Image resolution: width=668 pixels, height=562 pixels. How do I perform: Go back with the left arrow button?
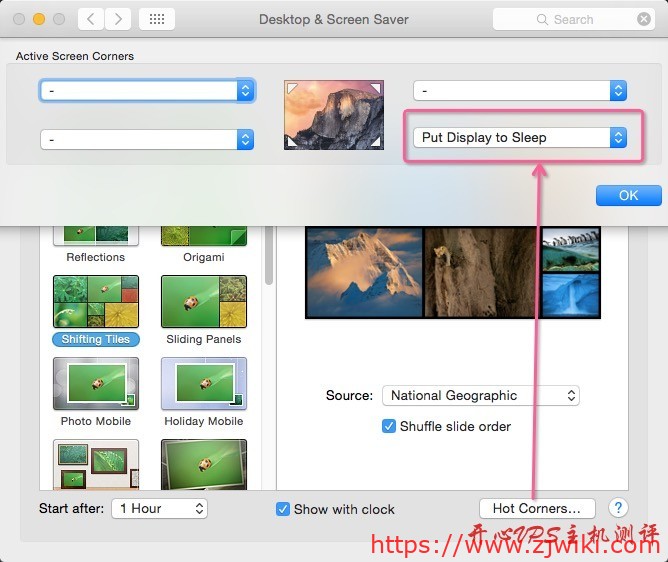pyautogui.click(x=91, y=19)
